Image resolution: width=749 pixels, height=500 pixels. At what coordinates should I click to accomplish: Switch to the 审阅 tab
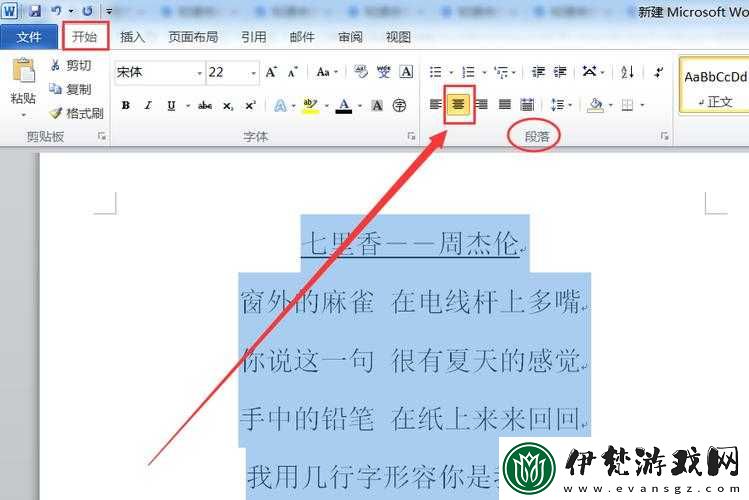point(350,37)
